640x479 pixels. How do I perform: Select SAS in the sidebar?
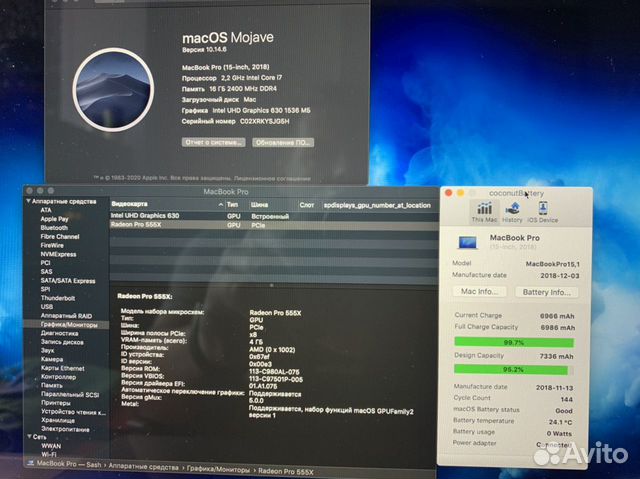pos(46,272)
